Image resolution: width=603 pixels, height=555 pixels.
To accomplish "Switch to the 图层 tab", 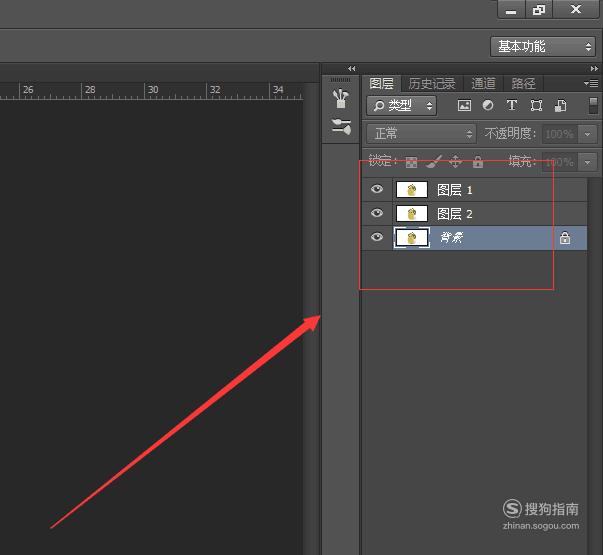I will tap(381, 83).
